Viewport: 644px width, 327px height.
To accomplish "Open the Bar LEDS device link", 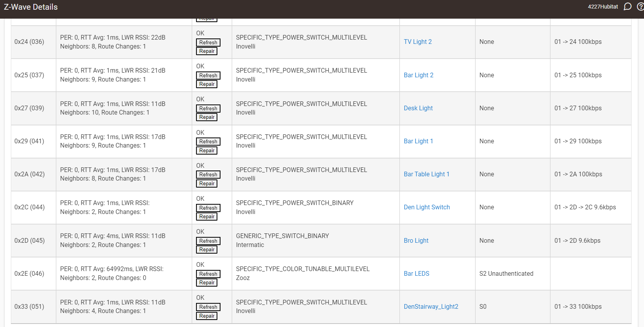I will pos(417,273).
